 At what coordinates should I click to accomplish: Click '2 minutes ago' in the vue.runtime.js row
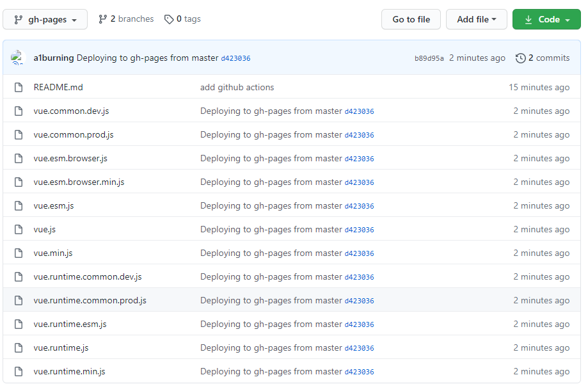click(541, 347)
